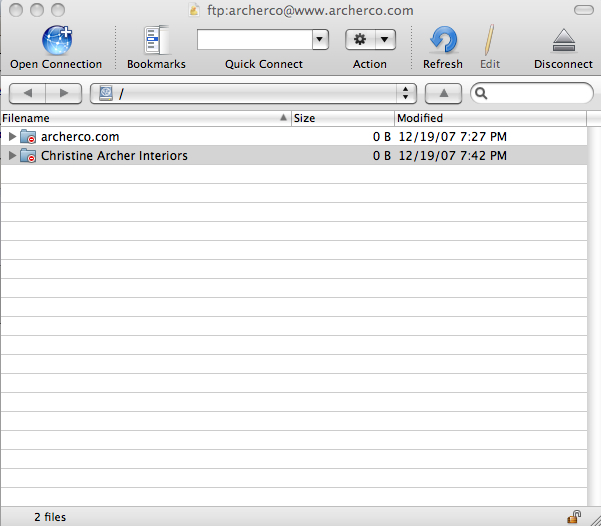Viewport: 601px width, 526px height.
Task: Open the Quick Connect dropdown arrow
Action: [320, 39]
